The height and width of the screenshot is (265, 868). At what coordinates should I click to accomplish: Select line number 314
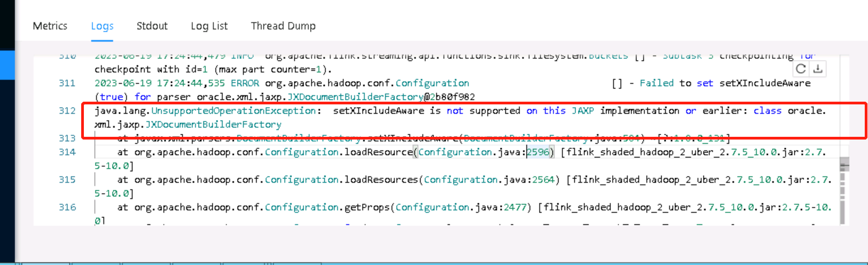click(67, 152)
